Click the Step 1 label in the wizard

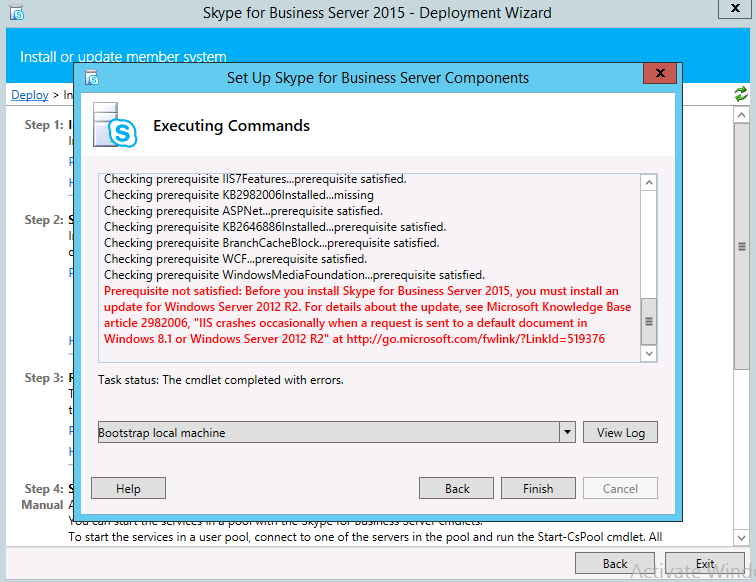(x=44, y=125)
